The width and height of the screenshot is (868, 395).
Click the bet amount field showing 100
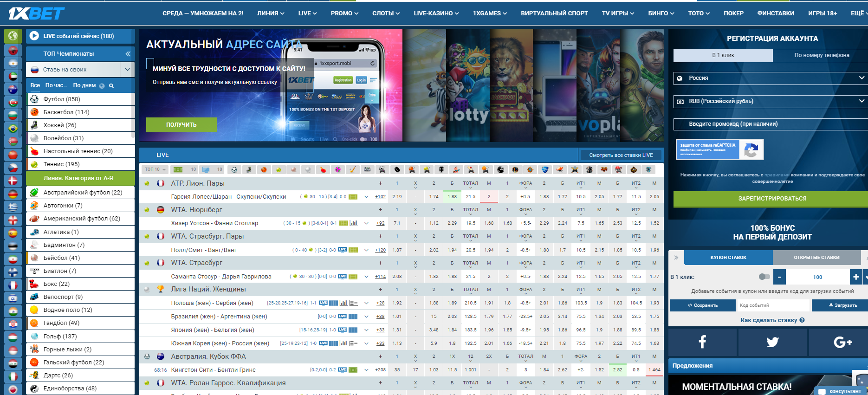tap(818, 277)
